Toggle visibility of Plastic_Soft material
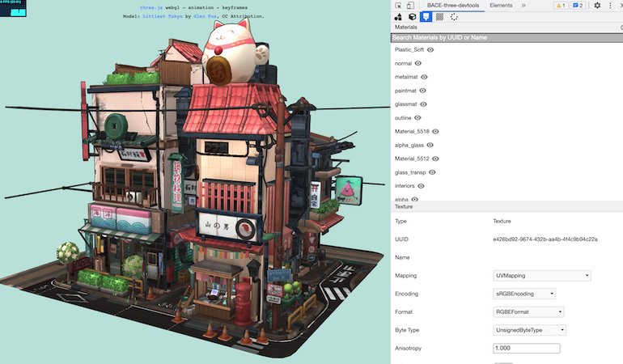Image resolution: width=623 pixels, height=364 pixels. pos(430,49)
